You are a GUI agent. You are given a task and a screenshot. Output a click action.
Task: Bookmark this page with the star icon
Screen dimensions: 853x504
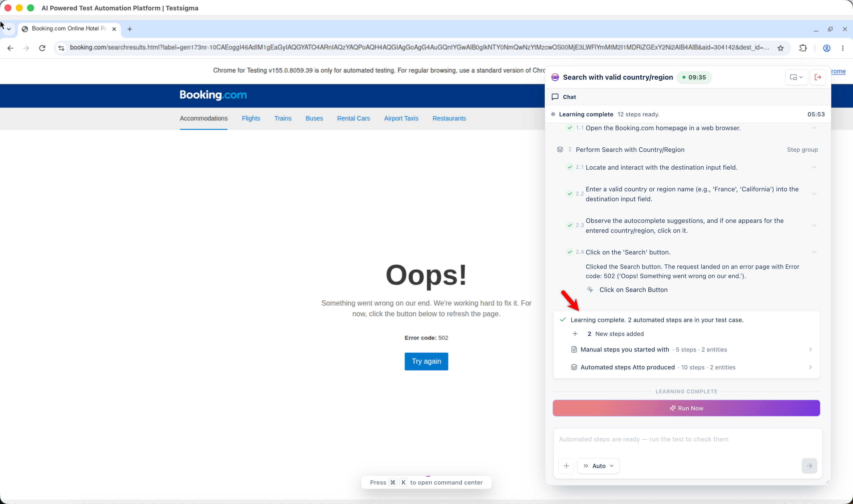[x=781, y=48]
